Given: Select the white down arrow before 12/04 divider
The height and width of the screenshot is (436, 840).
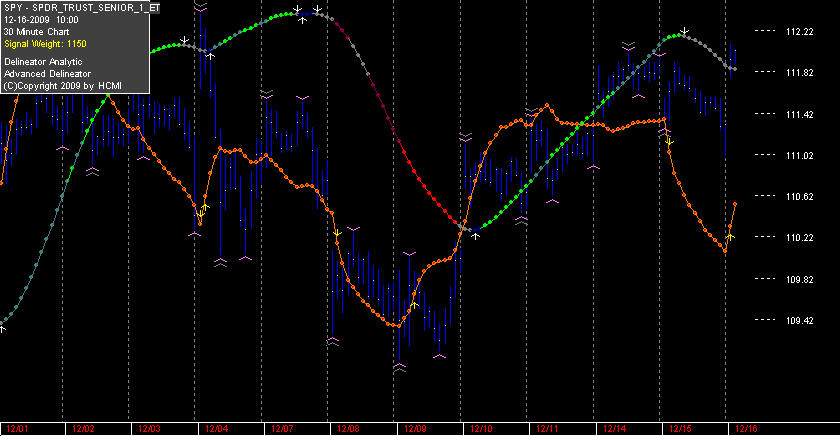Looking at the screenshot, I should [x=185, y=40].
